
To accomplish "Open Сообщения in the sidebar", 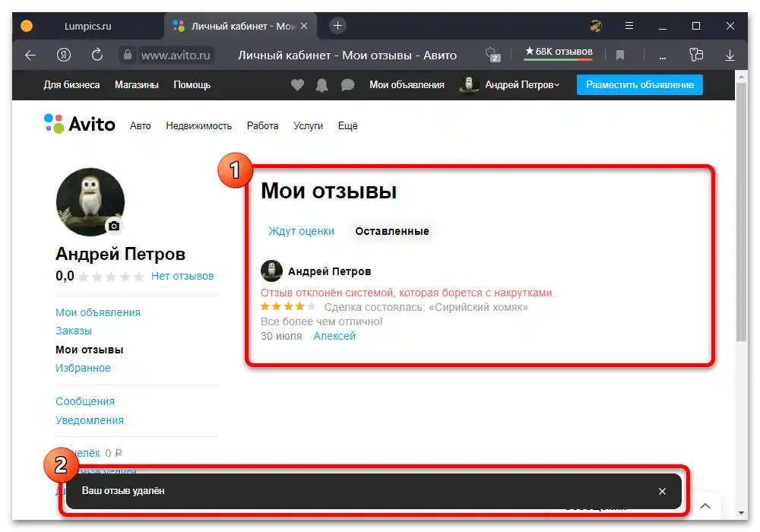I will coord(85,402).
